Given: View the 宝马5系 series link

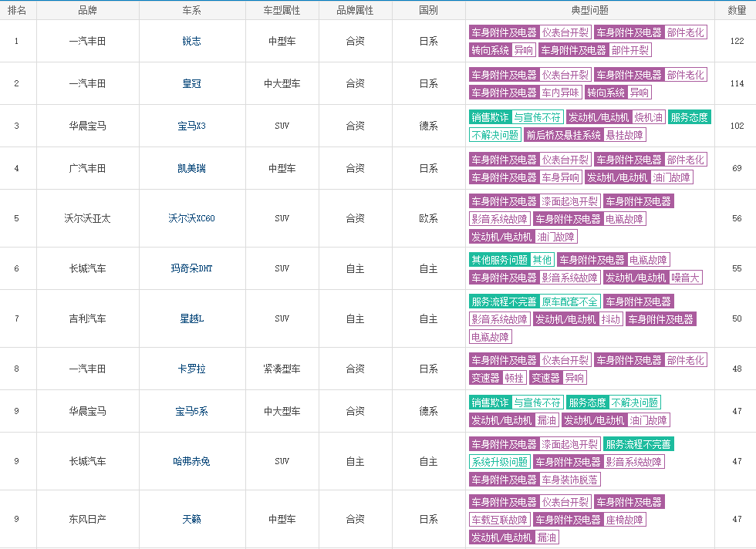Looking at the screenshot, I should pos(191,411).
